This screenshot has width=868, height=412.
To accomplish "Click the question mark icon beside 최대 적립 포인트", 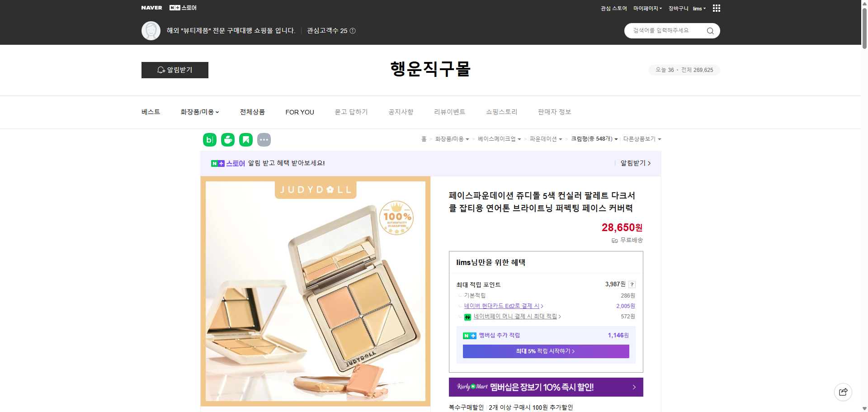I will tap(632, 284).
